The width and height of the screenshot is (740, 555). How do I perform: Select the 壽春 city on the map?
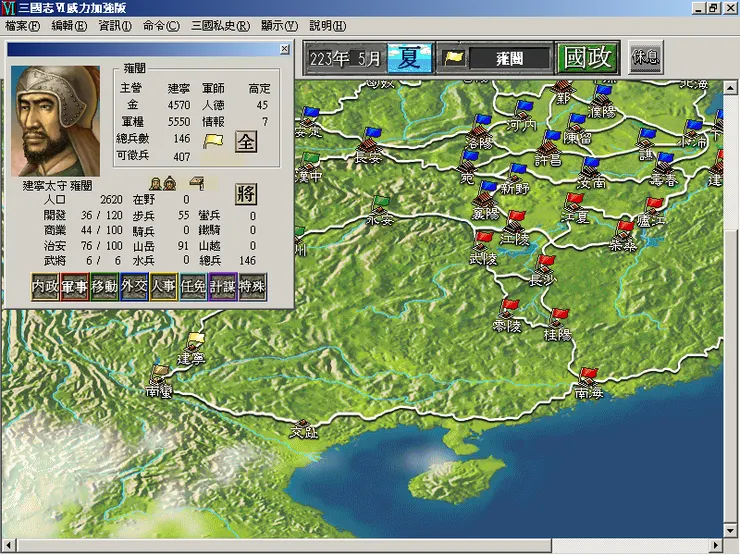click(x=664, y=170)
